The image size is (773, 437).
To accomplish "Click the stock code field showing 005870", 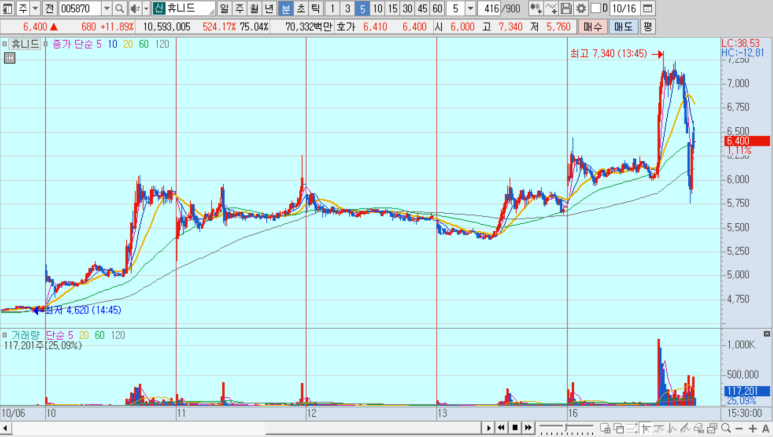I will (x=80, y=8).
